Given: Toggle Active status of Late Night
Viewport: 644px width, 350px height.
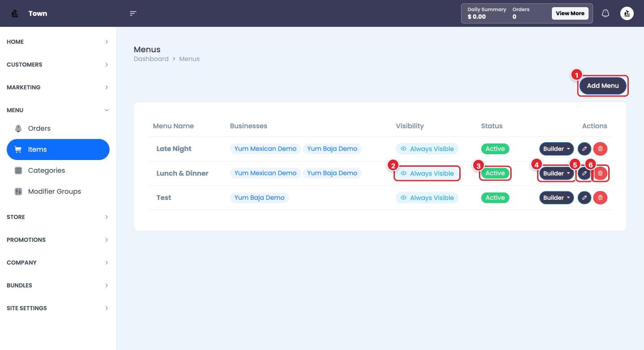Looking at the screenshot, I should click(495, 149).
